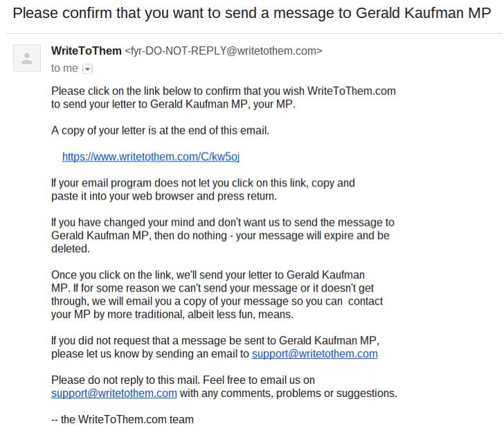Screen dimensions: 504x442
Task: Click the email subject heading
Action: click(x=251, y=14)
